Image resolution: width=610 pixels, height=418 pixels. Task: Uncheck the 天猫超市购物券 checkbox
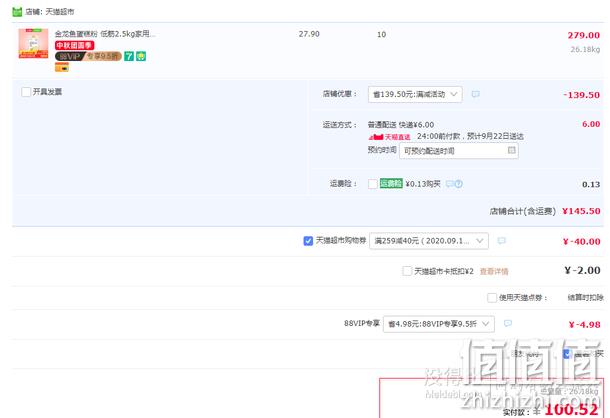pos(308,241)
